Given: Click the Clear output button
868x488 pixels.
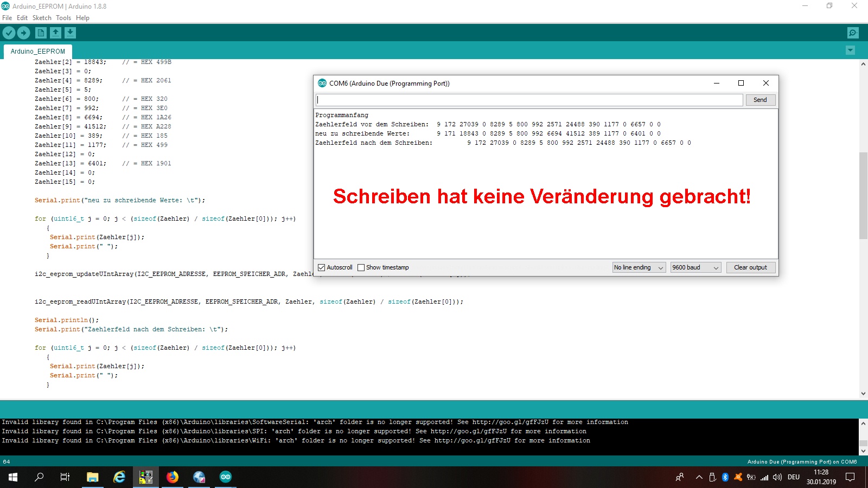Looking at the screenshot, I should 750,267.
